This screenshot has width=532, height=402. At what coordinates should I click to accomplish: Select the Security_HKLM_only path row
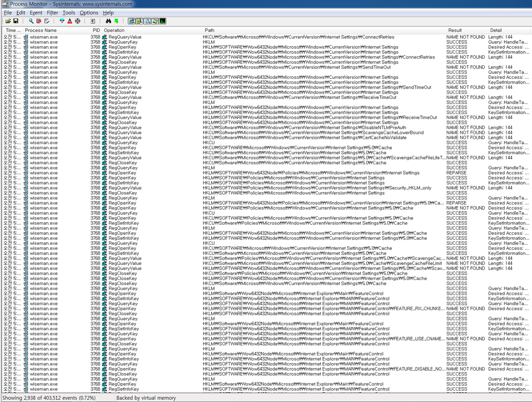(x=317, y=188)
